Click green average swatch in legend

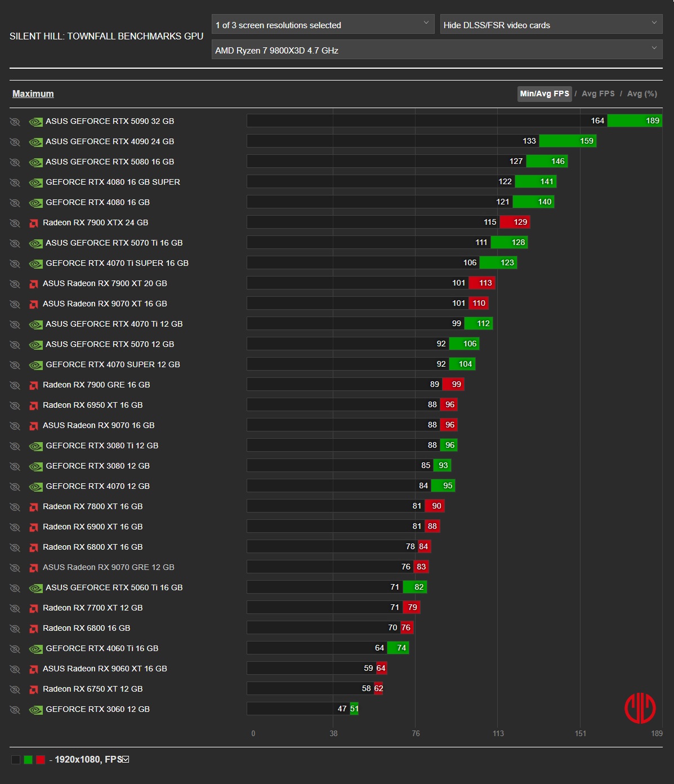(28, 760)
